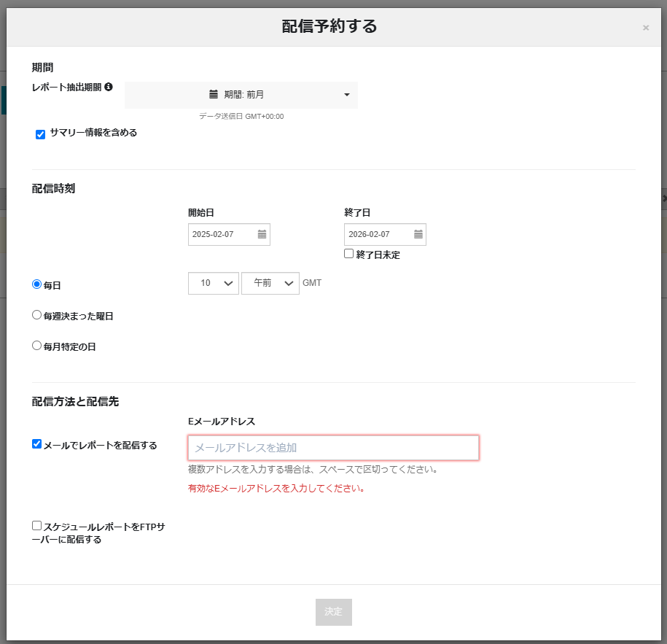
Task: Uncheck サマリー情報を含める checkbox
Action: click(x=41, y=134)
